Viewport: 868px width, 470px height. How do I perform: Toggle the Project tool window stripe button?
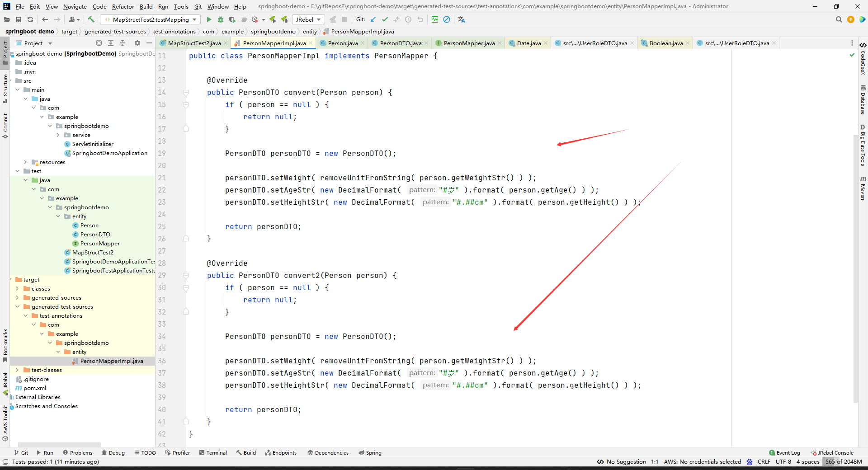5,53
